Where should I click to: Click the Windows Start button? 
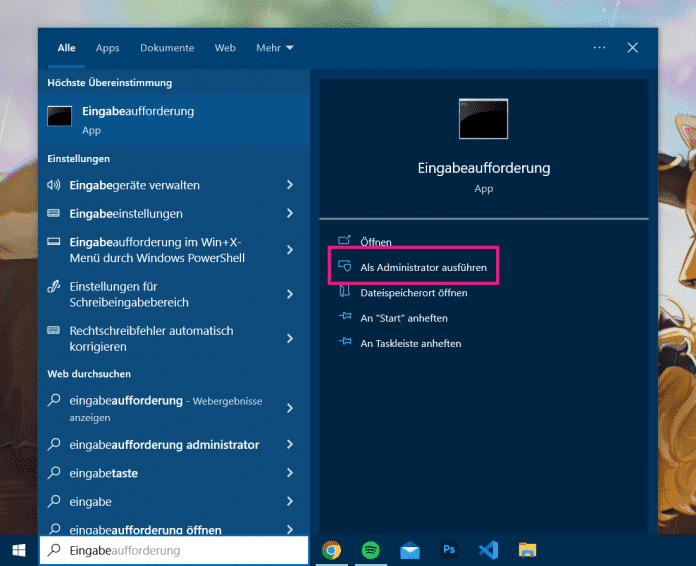pyautogui.click(x=18, y=550)
